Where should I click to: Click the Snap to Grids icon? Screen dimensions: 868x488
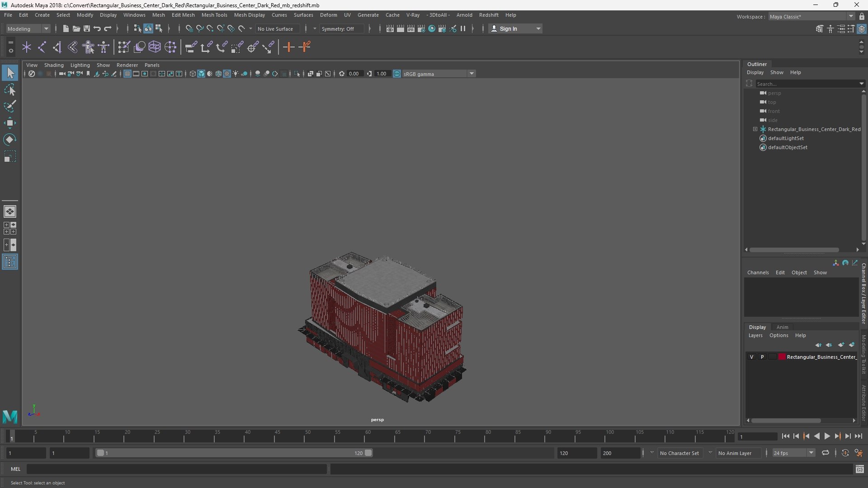(189, 28)
